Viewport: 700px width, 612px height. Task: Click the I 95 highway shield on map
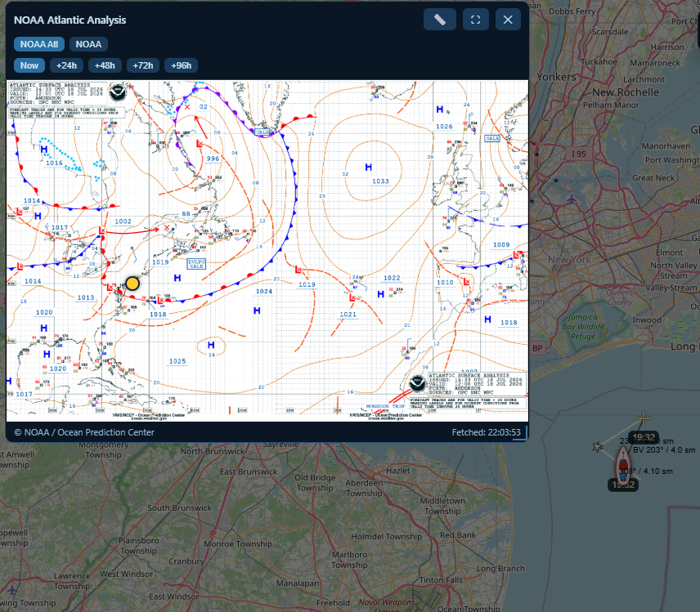click(579, 154)
